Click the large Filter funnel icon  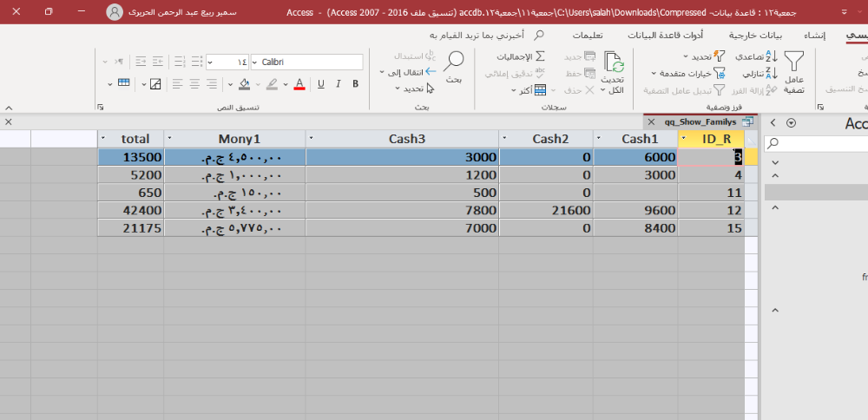point(794,61)
